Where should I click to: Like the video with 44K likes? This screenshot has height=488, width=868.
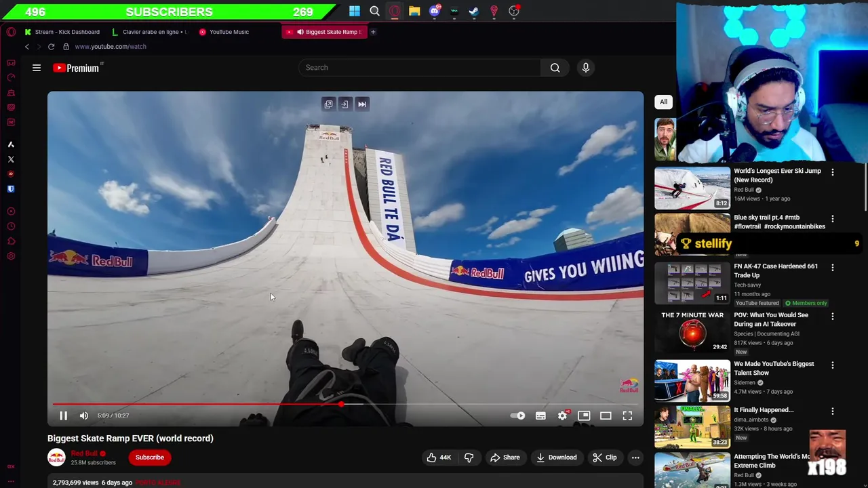click(438, 457)
